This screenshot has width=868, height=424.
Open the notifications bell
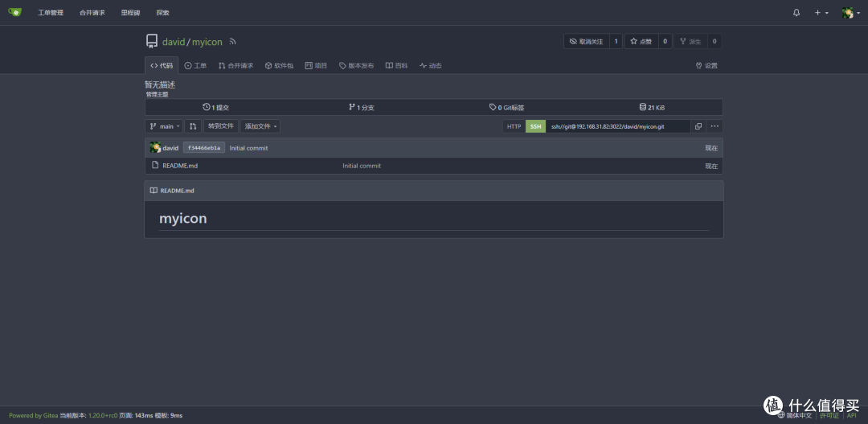pyautogui.click(x=796, y=13)
